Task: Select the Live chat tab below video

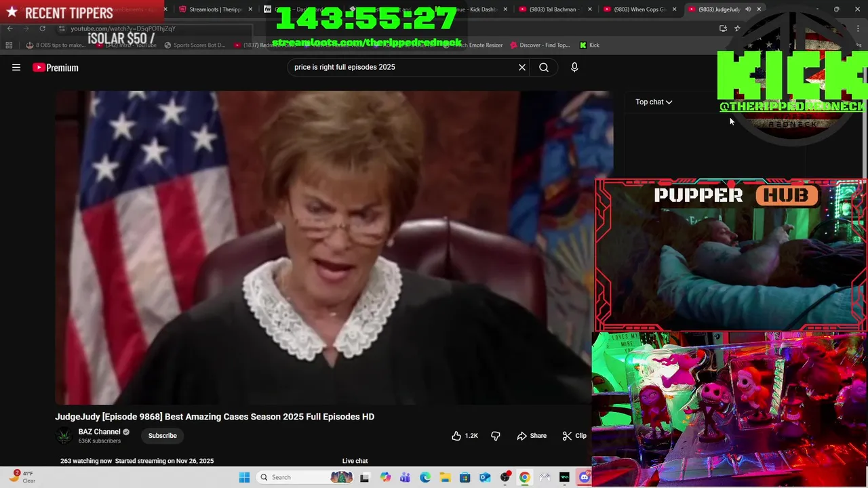Action: (x=355, y=461)
